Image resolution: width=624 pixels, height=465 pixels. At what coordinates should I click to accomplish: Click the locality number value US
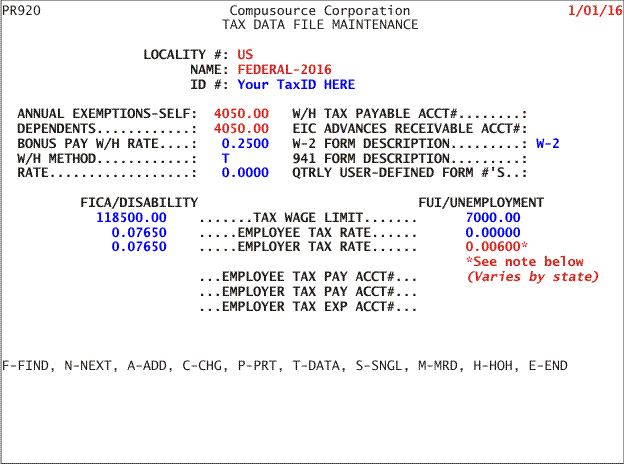245,54
